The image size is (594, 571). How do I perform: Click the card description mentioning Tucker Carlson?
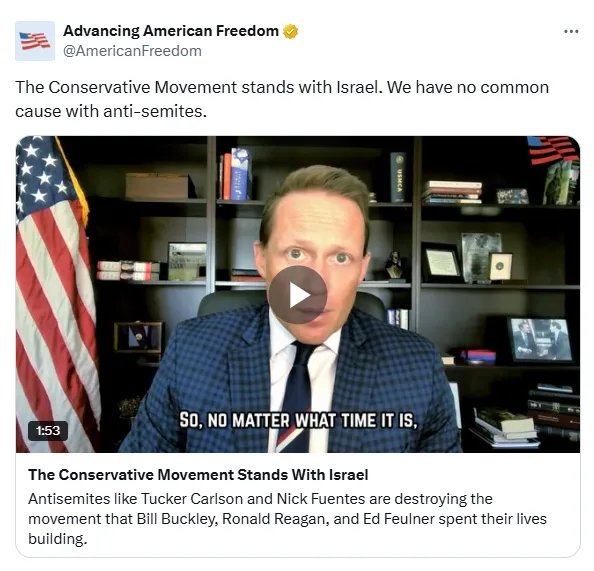point(287,519)
